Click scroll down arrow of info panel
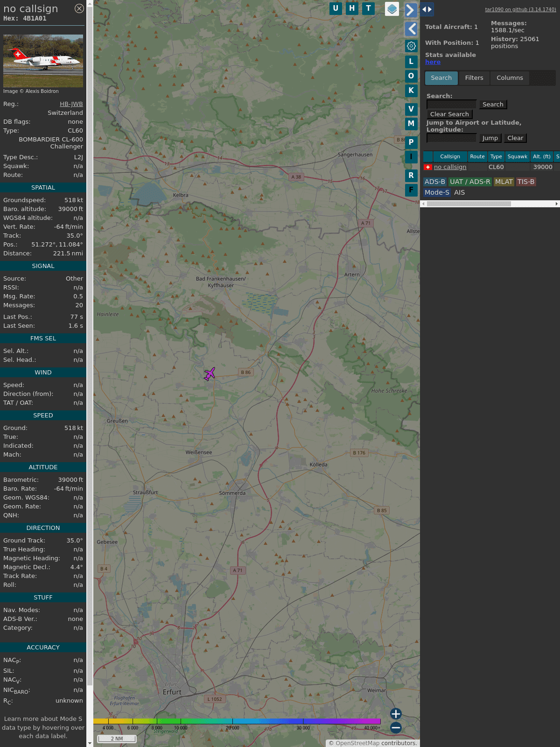The image size is (560, 747). (90, 743)
